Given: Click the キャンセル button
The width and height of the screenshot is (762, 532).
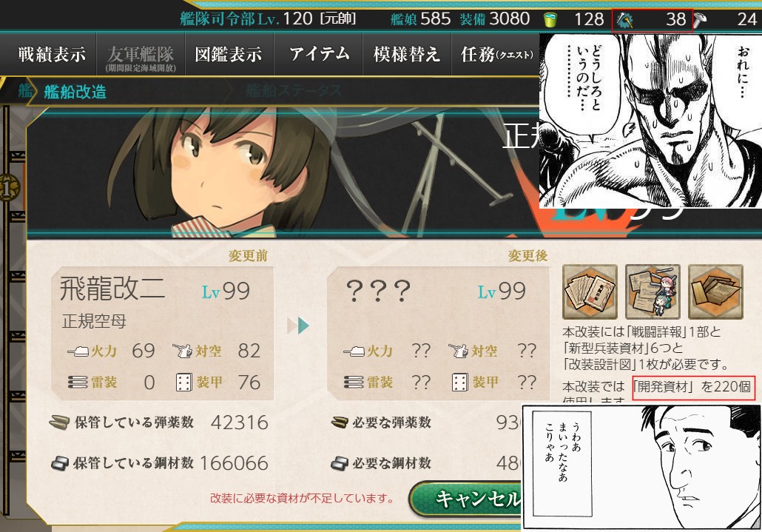Looking at the screenshot, I should coord(465,499).
